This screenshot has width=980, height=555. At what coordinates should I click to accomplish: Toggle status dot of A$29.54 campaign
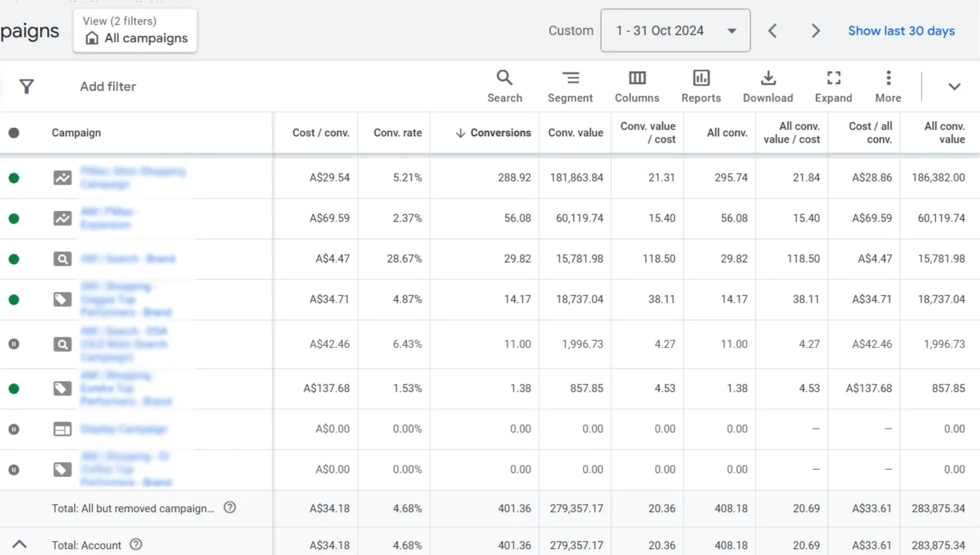pyautogui.click(x=13, y=178)
